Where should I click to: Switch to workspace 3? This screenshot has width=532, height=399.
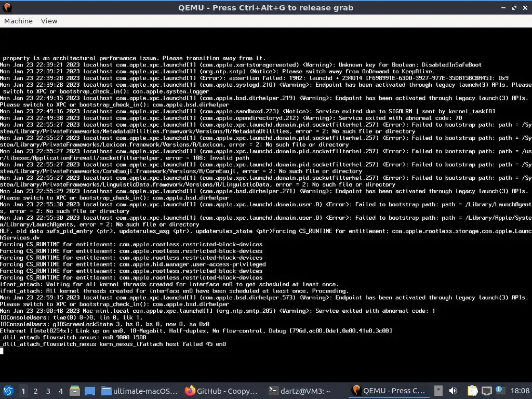[x=48, y=391]
